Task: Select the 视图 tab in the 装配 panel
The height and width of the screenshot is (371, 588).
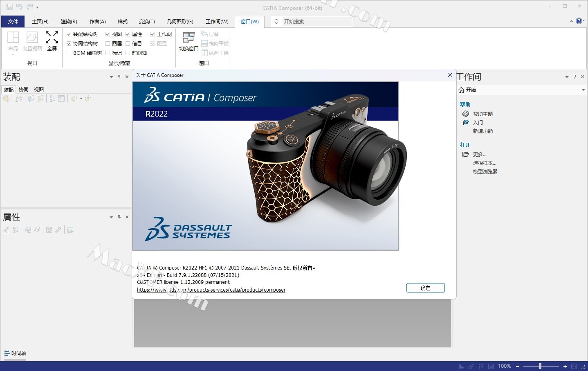Action: (39, 89)
